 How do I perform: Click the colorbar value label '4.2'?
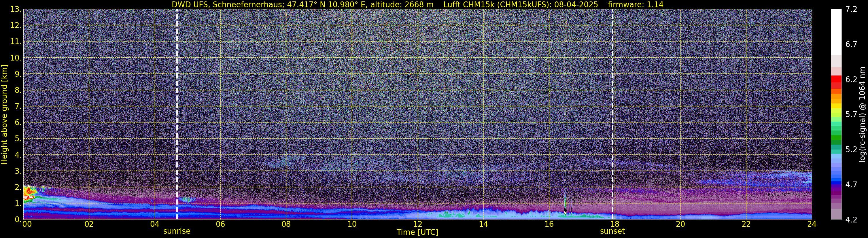(851, 220)
